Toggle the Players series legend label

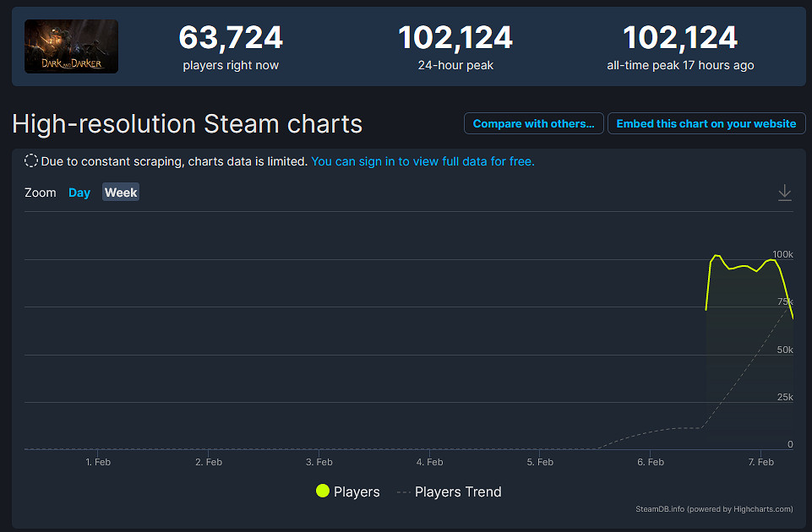pos(357,491)
